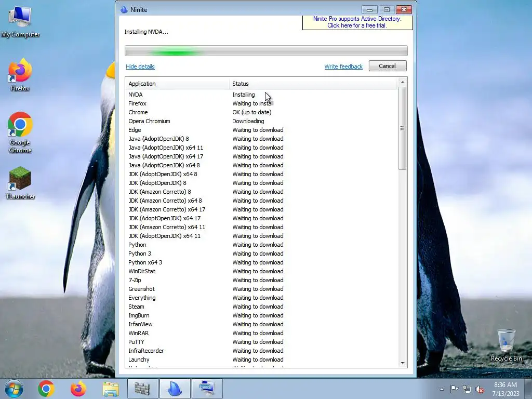The height and width of the screenshot is (399, 532).
Task: Click scrollbar up arrow in list
Action: (x=403, y=82)
